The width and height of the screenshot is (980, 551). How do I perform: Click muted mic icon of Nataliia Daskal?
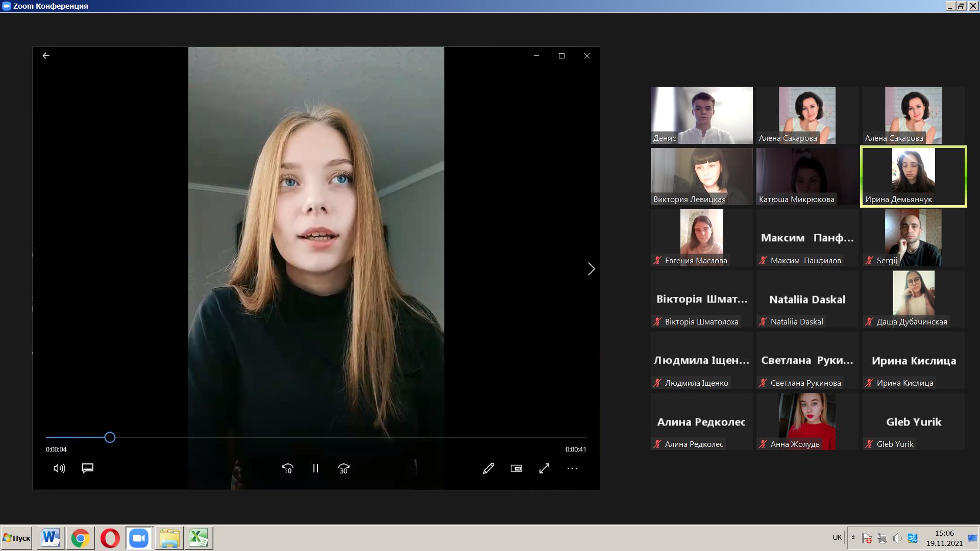763,321
